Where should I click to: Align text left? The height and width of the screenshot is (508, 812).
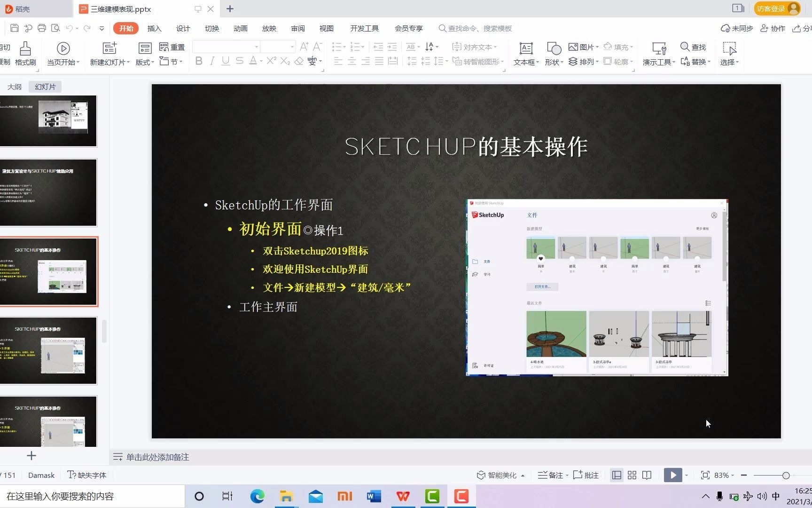click(338, 61)
